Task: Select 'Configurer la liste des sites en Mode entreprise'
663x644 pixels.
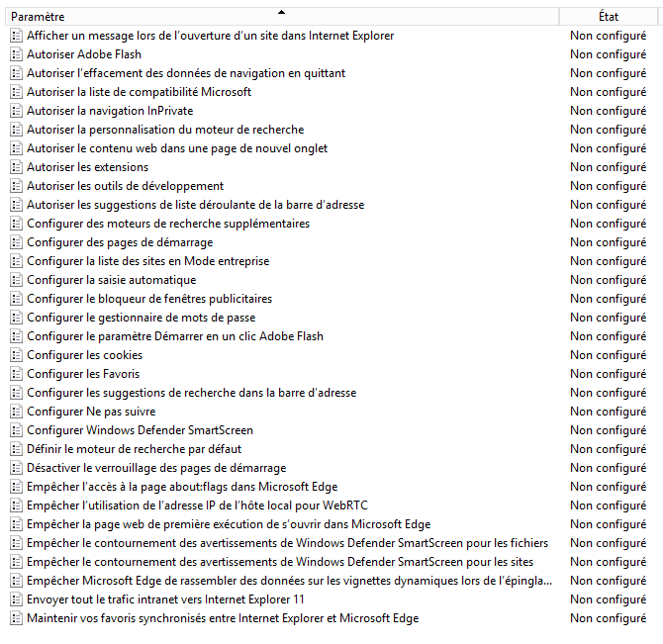Action: click(x=148, y=261)
